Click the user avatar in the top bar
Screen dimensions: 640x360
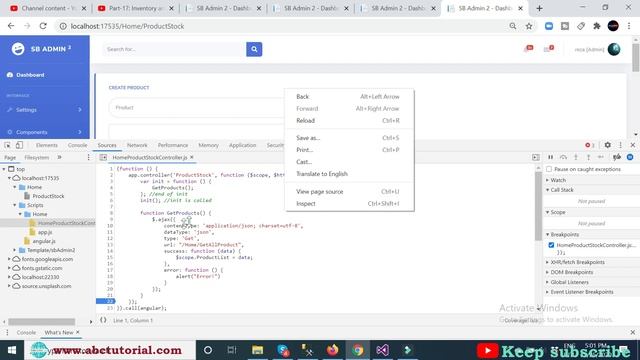tap(614, 49)
